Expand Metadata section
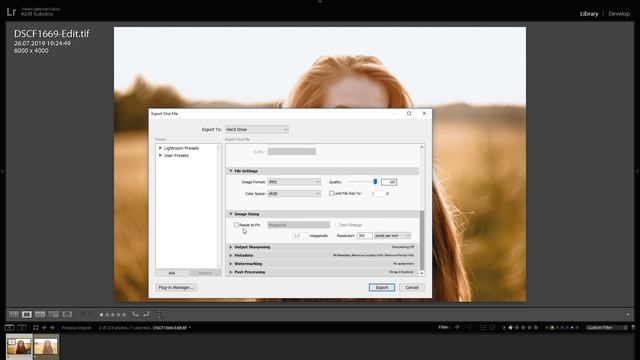Viewport: 640px width, 360px height. pos(231,256)
